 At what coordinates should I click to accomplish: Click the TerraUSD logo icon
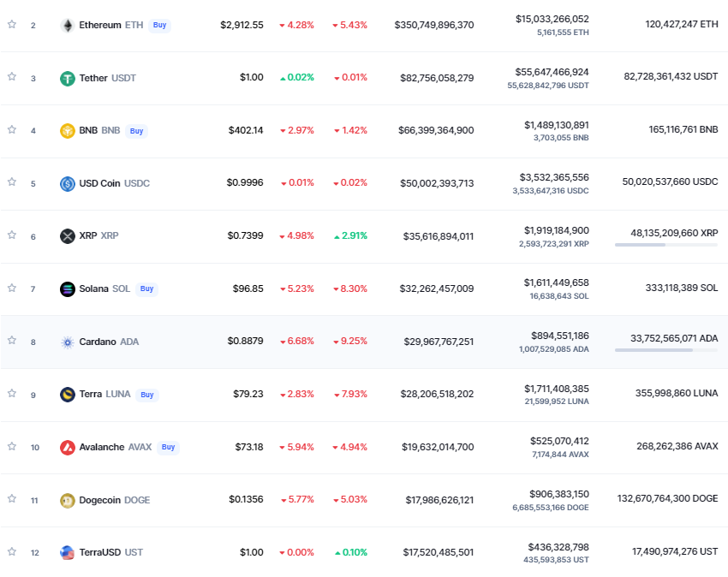68,553
